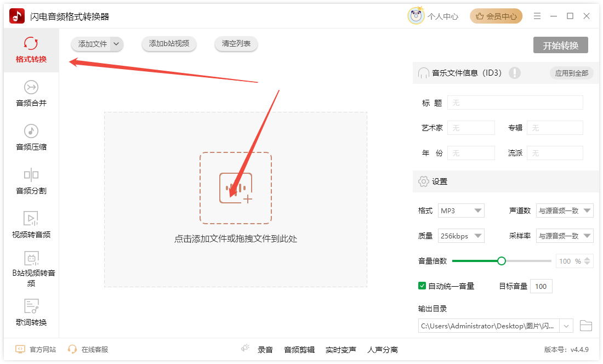603x364 pixels.
Task: Open the hamburger menu in title bar
Action: point(537,16)
